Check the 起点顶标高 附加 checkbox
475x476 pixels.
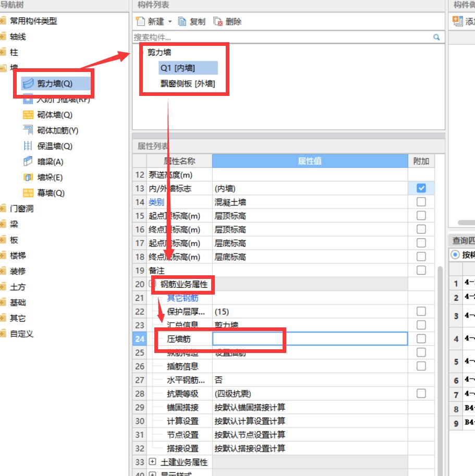tap(421, 215)
